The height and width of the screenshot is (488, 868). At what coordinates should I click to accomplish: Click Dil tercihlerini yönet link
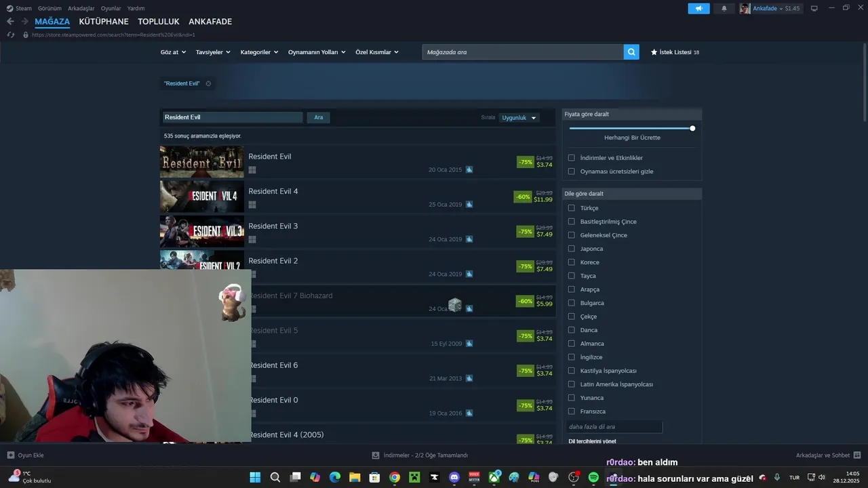(592, 441)
